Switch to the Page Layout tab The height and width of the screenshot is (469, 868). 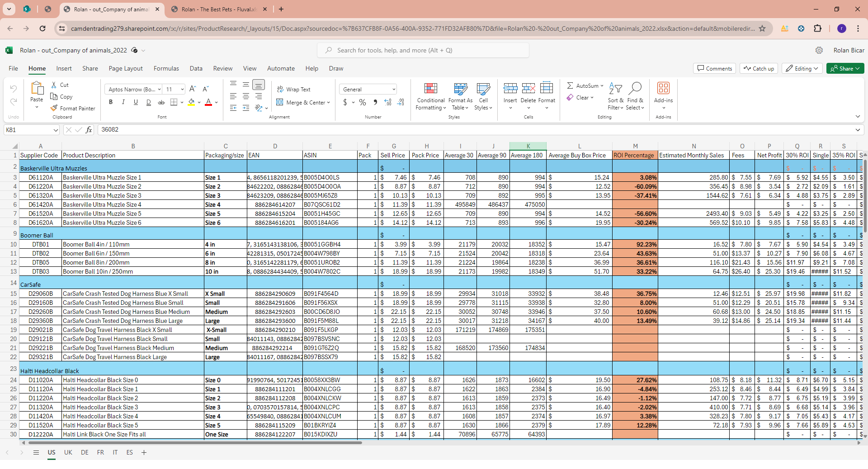(126, 68)
